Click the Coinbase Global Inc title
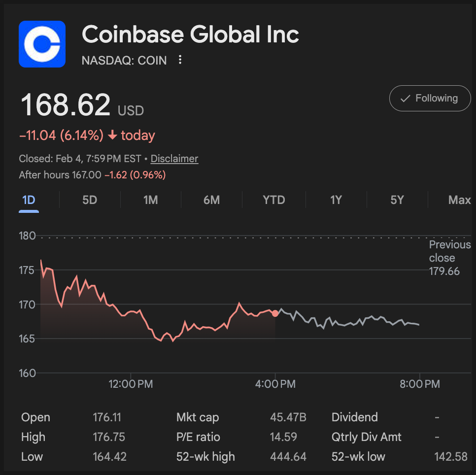Screen dimensions: 476x475 coord(190,34)
